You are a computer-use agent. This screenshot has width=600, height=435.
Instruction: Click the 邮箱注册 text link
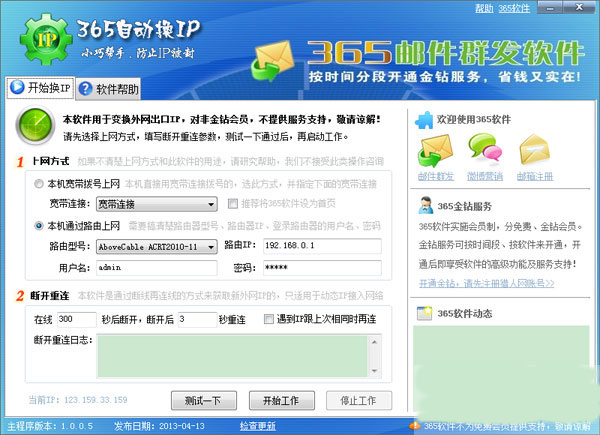click(535, 176)
